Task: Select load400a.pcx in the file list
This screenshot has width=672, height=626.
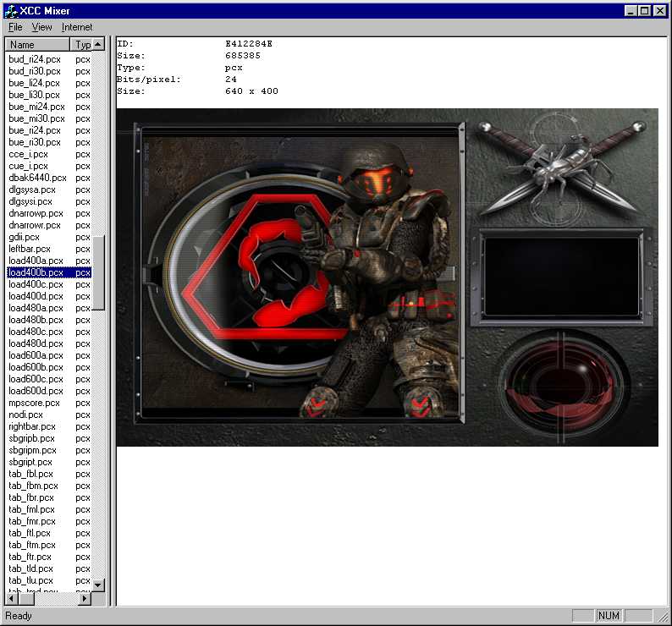Action: coord(36,261)
